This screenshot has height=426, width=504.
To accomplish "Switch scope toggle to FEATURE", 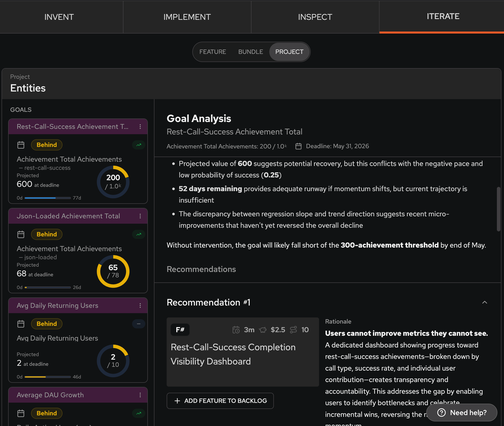I will coord(213,52).
